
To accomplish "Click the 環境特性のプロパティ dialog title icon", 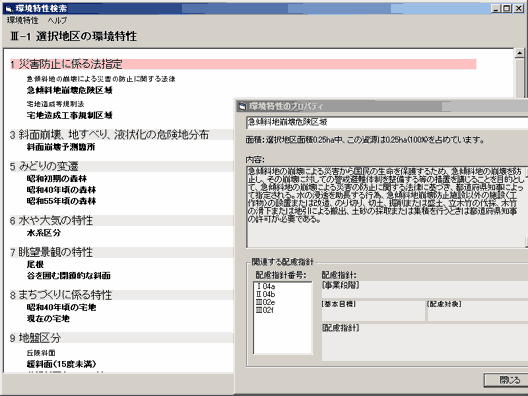I will tap(242, 107).
